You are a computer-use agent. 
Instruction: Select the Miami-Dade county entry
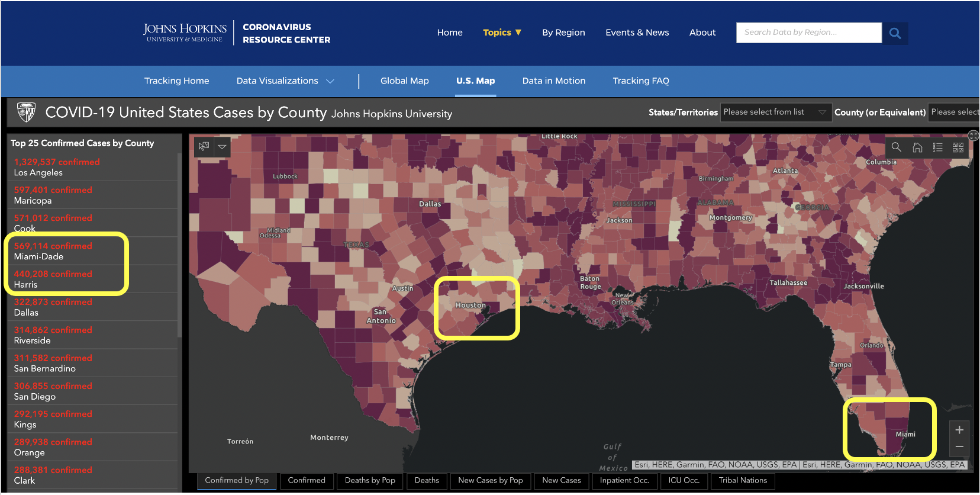[x=94, y=251]
